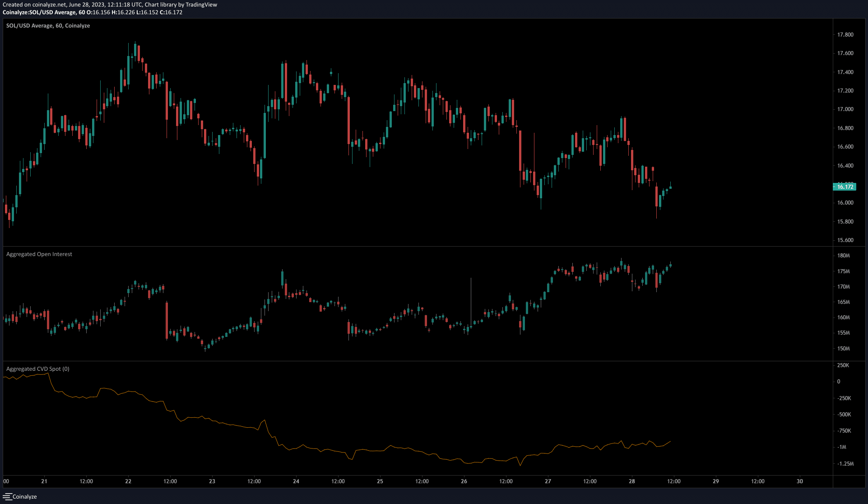The height and width of the screenshot is (504, 868).
Task: Click date label 22 on time axis
Action: click(x=128, y=481)
